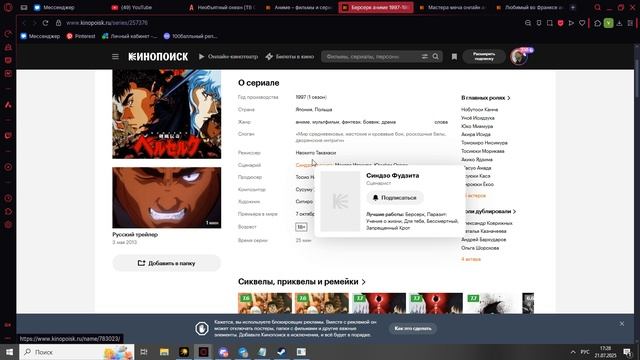Click the search magnifier icon
This screenshot has height=360, width=640.
pyautogui.click(x=436, y=57)
